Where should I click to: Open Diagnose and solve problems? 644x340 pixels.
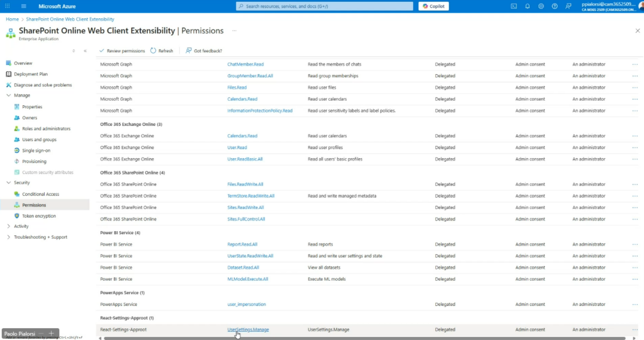click(43, 85)
